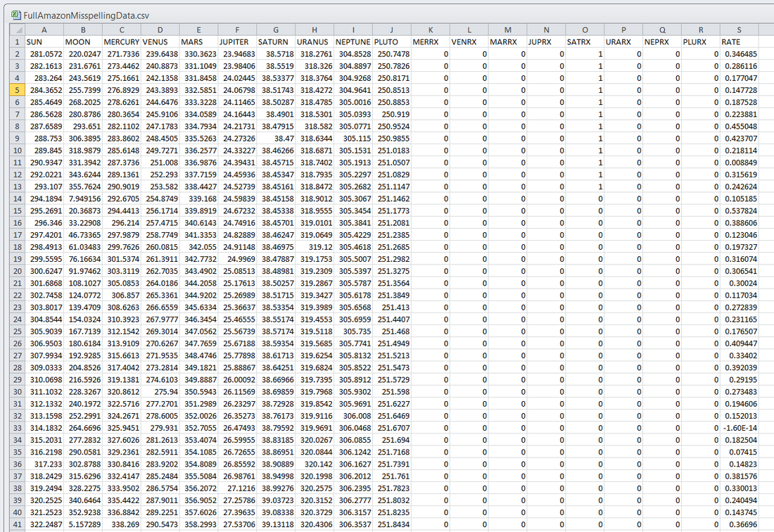This screenshot has height=532, width=774.
Task: Click the PLURX header cell
Action: (700, 42)
